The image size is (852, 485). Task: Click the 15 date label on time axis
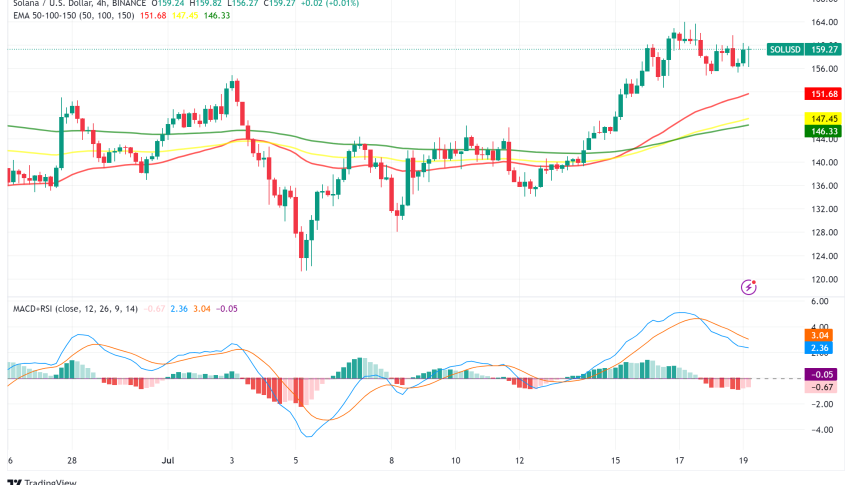tap(615, 461)
